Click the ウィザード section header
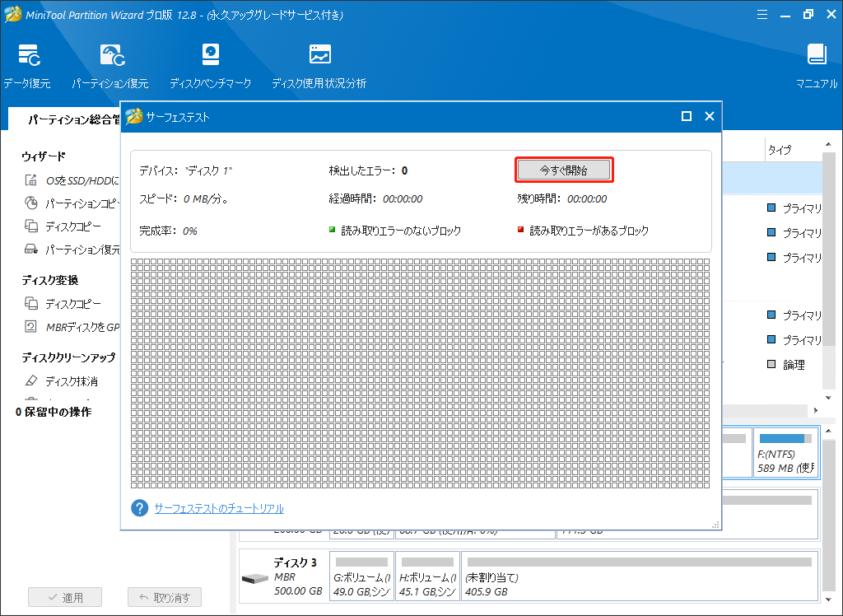This screenshot has width=843, height=616. 44,156
